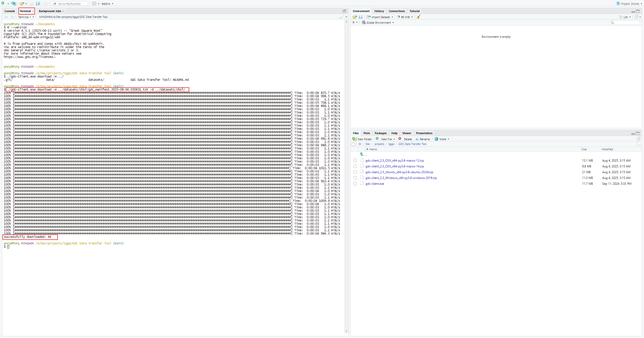Click the Project (None) icon at top right
644x338 pixels.
618,4
